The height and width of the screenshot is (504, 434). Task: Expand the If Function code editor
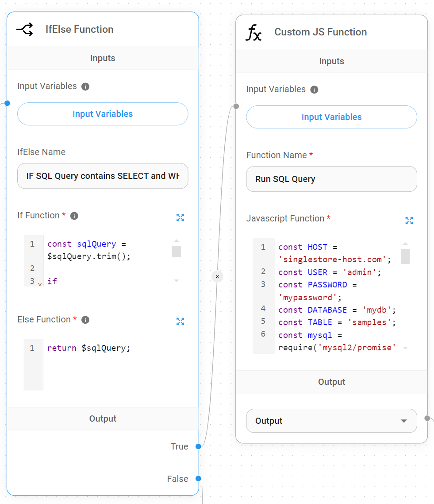pyautogui.click(x=180, y=217)
